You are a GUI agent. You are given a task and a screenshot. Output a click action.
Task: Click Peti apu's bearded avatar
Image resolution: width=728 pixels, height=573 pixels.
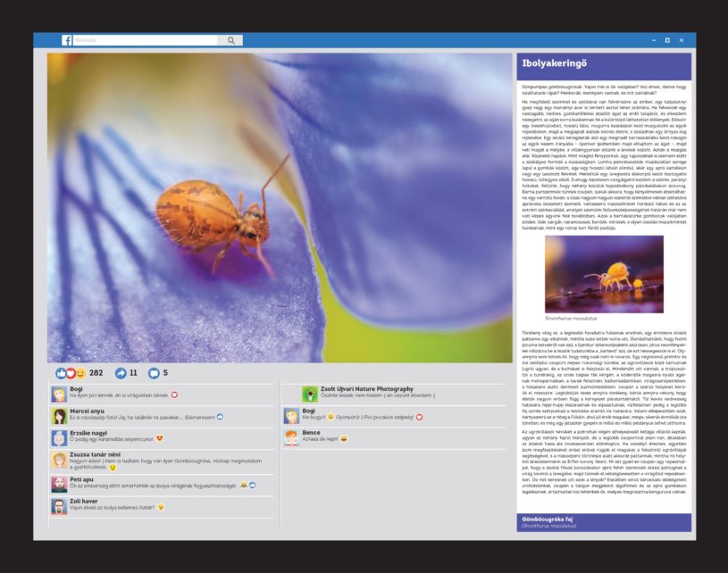[59, 484]
